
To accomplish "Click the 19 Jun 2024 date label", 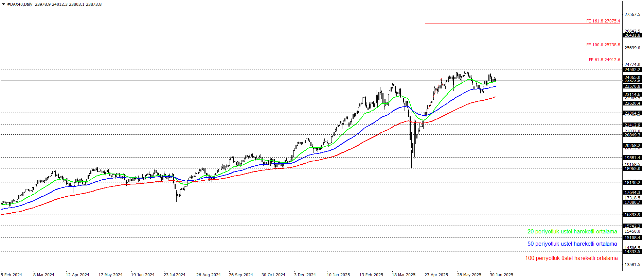I will pyautogui.click(x=143, y=275).
